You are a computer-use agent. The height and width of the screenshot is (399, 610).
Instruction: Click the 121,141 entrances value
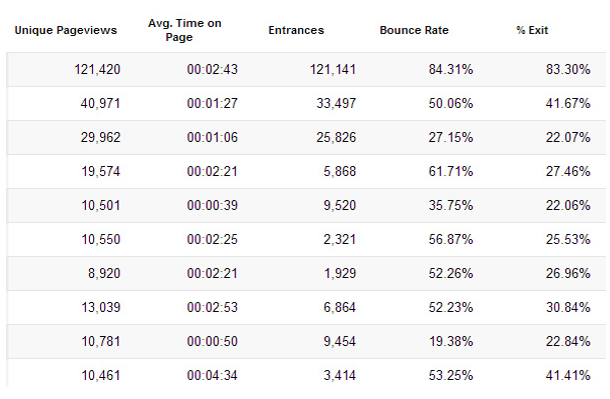point(333,70)
